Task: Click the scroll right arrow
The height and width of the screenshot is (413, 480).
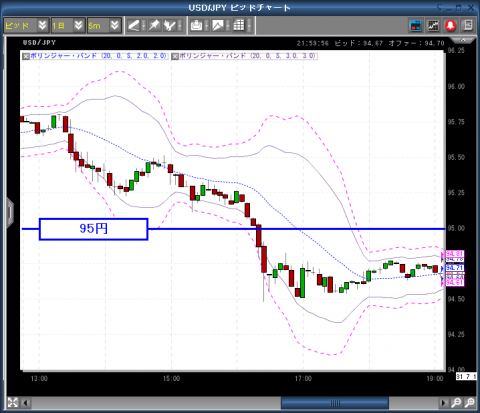Action: [x=443, y=403]
